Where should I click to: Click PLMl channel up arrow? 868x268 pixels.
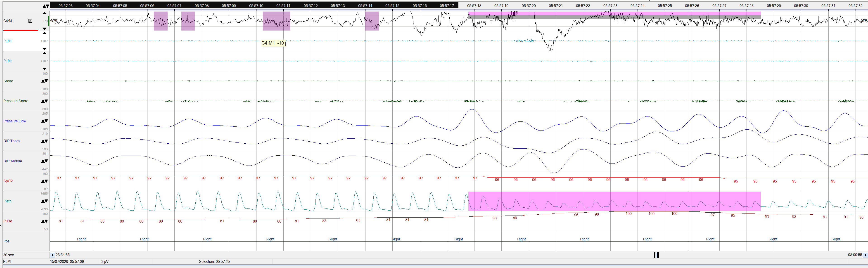click(x=45, y=33)
